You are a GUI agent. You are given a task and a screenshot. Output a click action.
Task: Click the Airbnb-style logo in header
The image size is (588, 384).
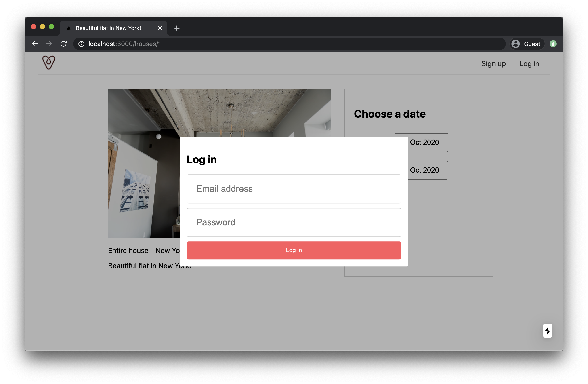pyautogui.click(x=48, y=63)
